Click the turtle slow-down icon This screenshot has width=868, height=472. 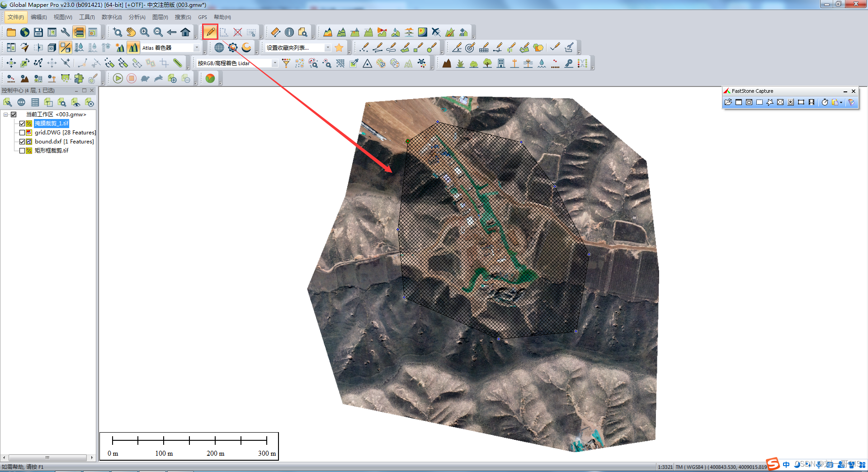[x=145, y=78]
